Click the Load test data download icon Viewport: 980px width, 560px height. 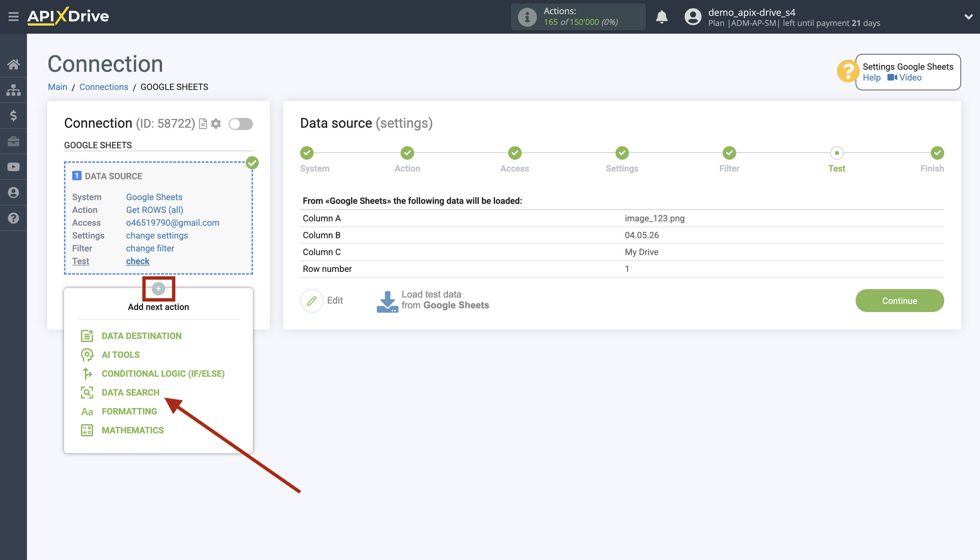click(387, 302)
